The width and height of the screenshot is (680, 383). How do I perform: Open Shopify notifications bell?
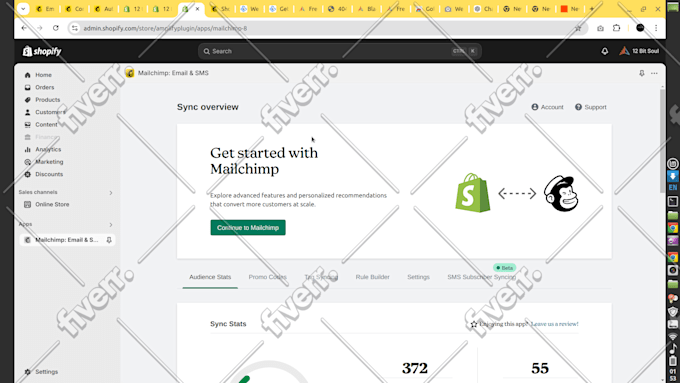point(605,51)
